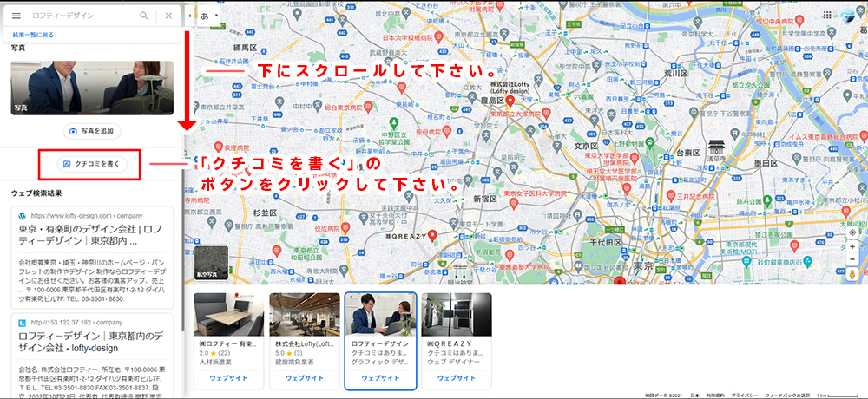Open プライバシー footer link
This screenshot has height=399, width=868.
point(744,396)
